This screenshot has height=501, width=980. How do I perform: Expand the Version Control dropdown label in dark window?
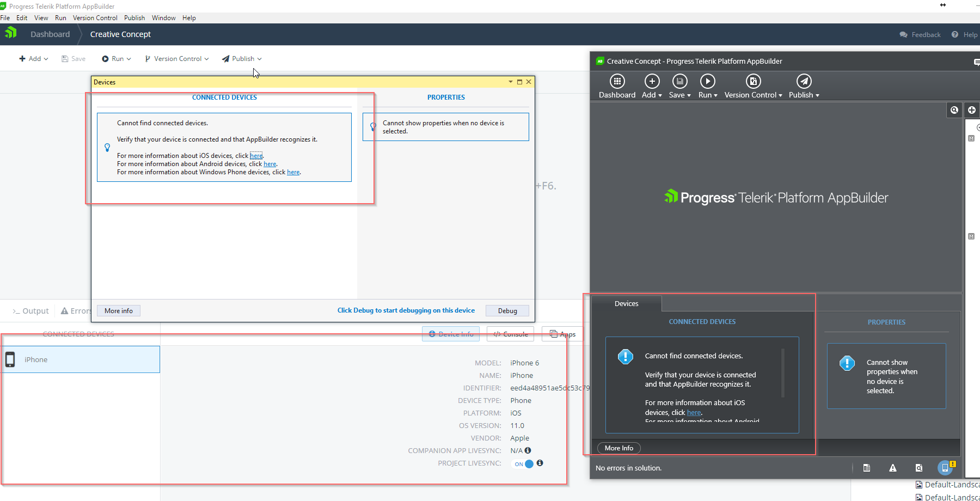click(x=753, y=95)
